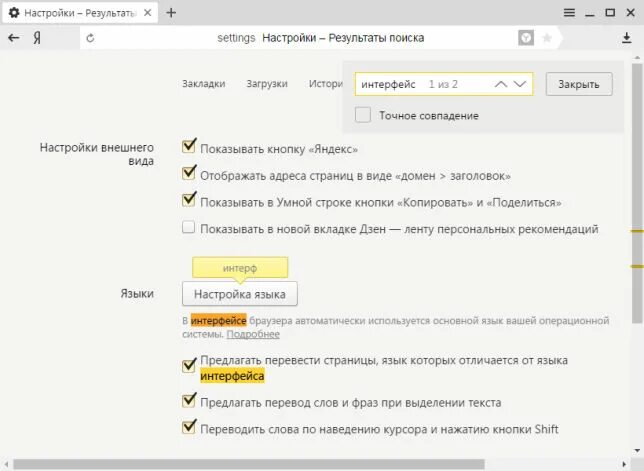Switch to Загрузки tab

tap(267, 84)
